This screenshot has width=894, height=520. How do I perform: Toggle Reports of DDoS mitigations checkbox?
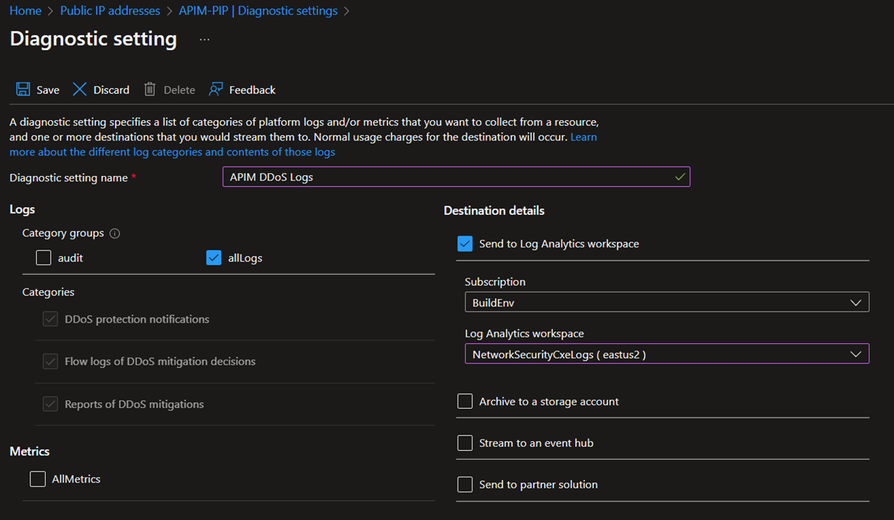(50, 404)
